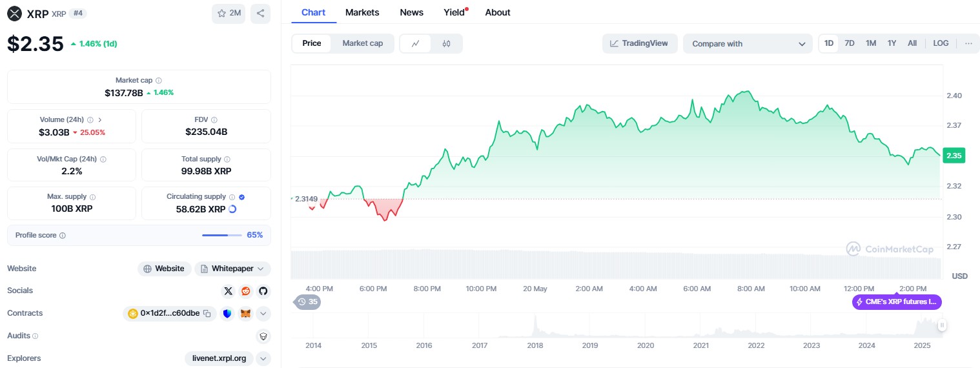Copy the contract address 0x1d2f...c60dbe
This screenshot has height=368, width=980.
point(207,314)
